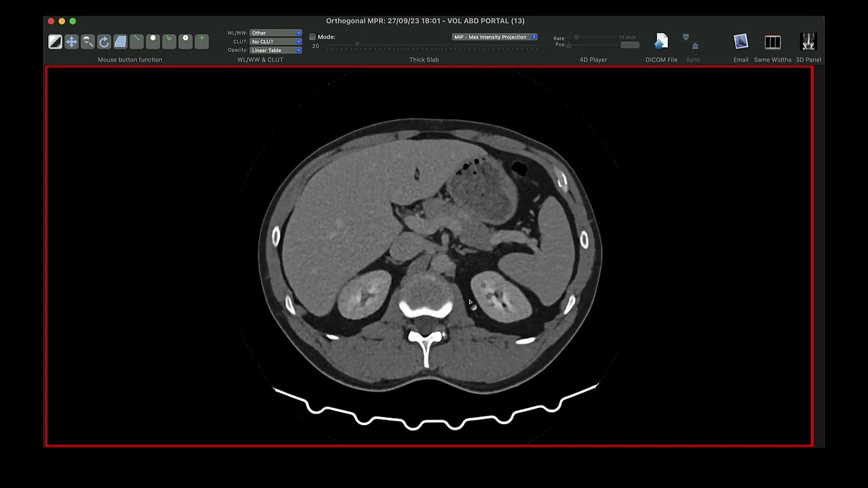Image resolution: width=868 pixels, height=488 pixels.
Task: Enable the thick slab Mode checkbox
Action: click(313, 37)
